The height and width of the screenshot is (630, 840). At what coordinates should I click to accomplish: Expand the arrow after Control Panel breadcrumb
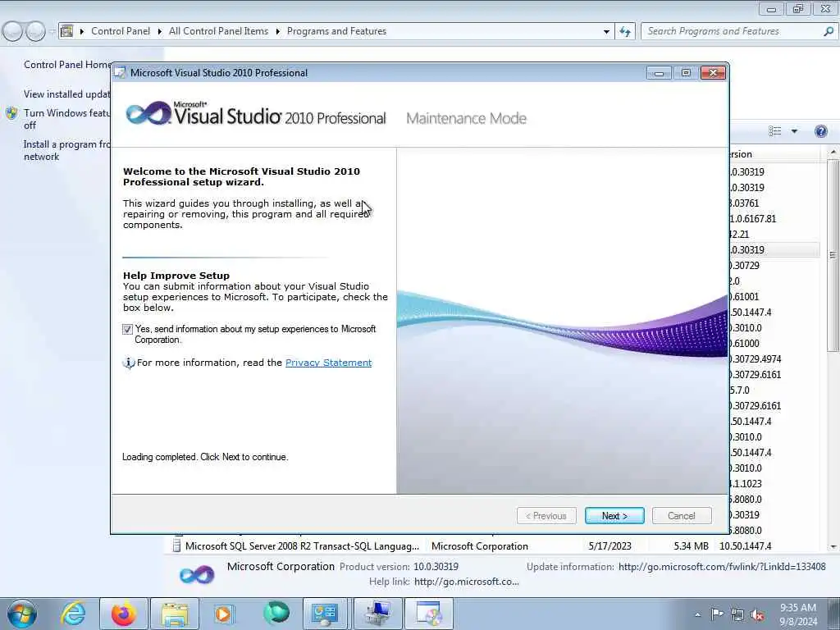(160, 32)
